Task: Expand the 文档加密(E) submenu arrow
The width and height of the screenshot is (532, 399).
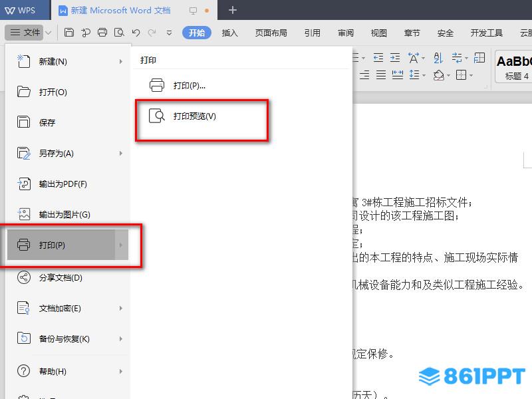Action: [121, 308]
